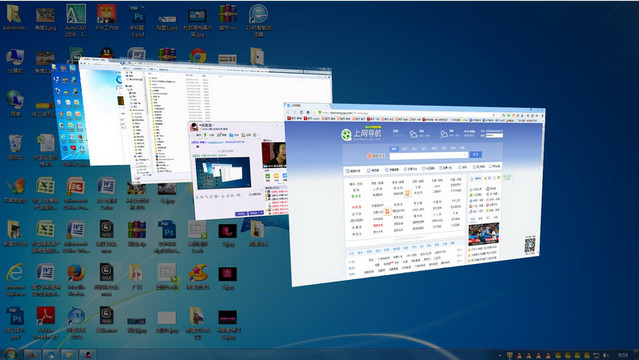Click the taskbar clock
639x360 pixels.
[623, 356]
